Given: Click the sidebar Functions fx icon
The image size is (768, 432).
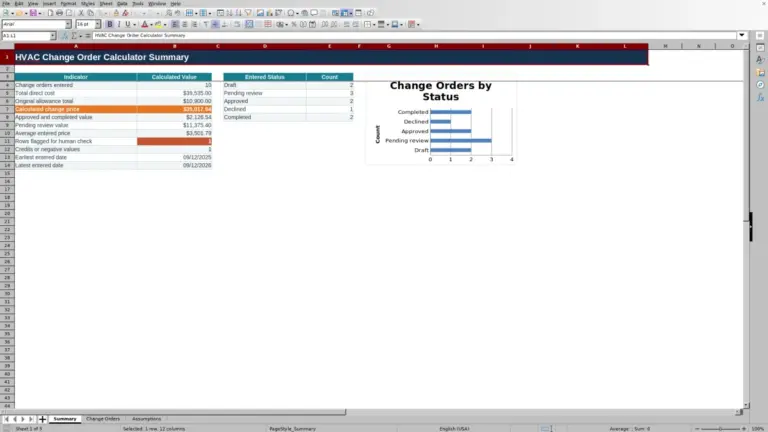Looking at the screenshot, I should pos(760,97).
